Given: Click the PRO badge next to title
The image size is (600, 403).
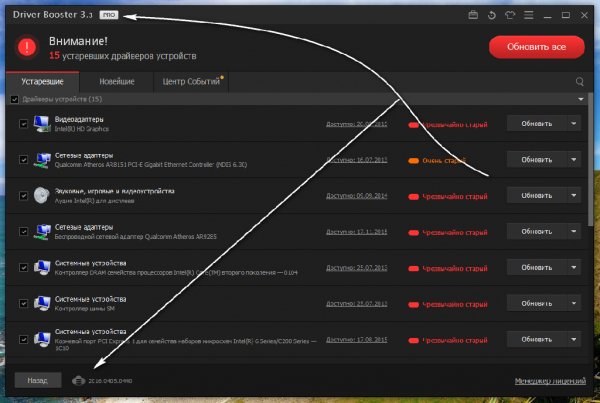Looking at the screenshot, I should click(x=109, y=15).
